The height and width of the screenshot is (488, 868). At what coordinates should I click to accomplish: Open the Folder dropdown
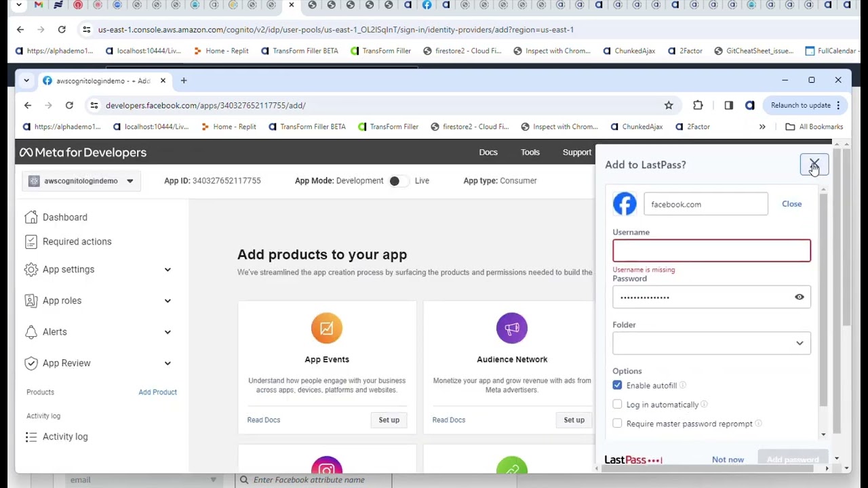point(711,343)
